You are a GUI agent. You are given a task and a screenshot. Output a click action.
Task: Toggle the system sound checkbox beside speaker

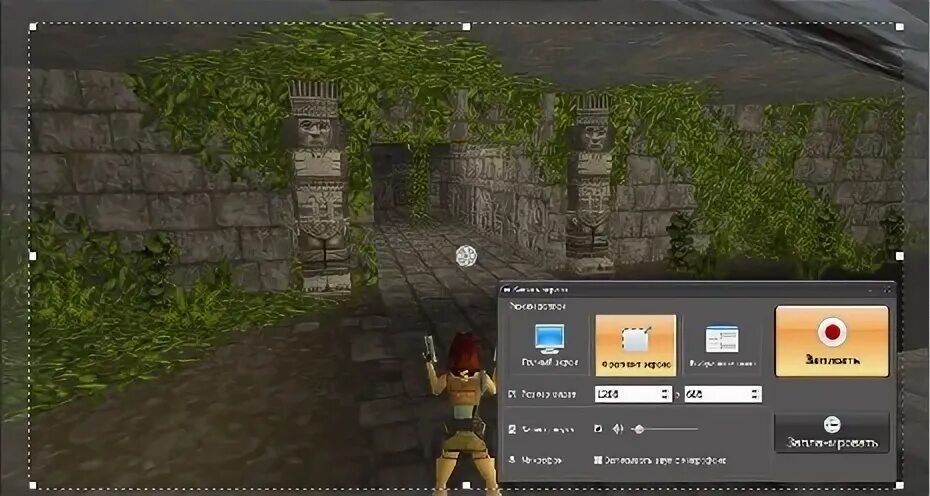[x=598, y=428]
